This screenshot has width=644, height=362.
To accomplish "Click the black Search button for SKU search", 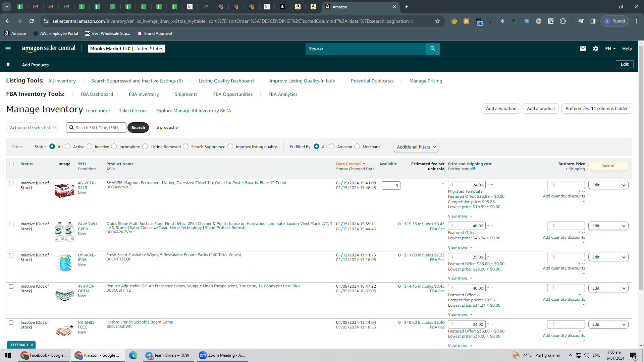I will coord(138,128).
